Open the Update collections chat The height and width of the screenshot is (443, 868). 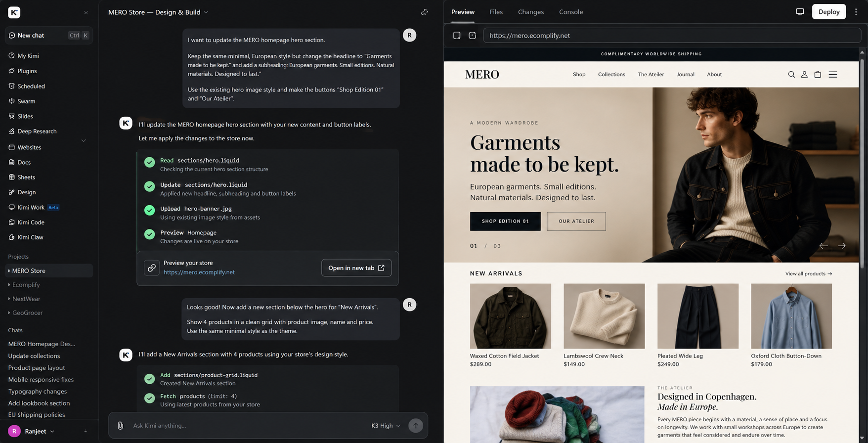[34, 356]
